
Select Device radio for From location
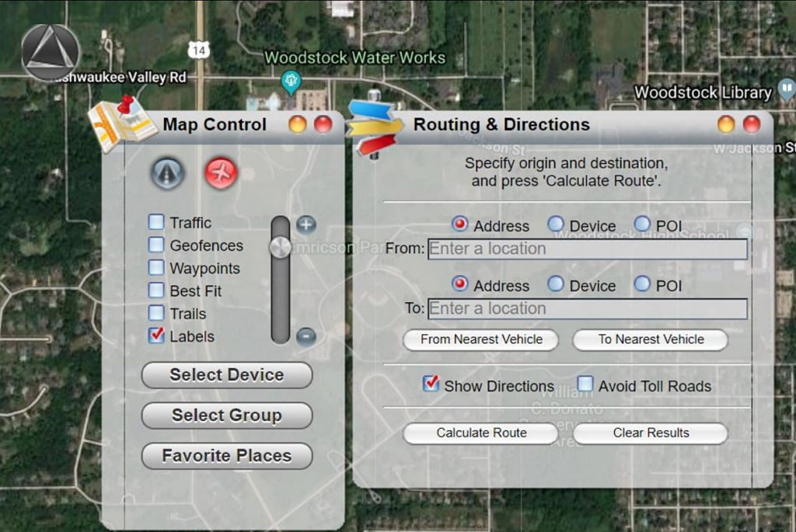coord(555,224)
